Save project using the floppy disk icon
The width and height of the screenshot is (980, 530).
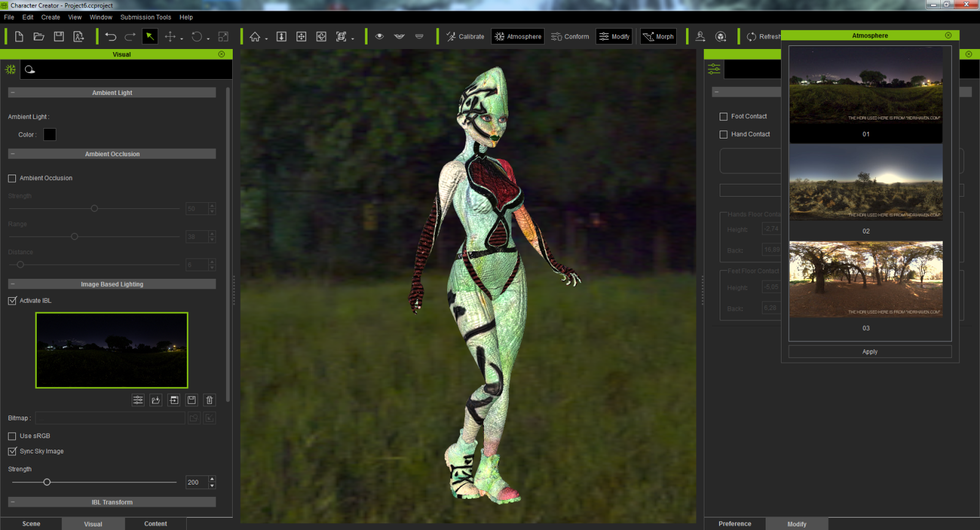(59, 37)
